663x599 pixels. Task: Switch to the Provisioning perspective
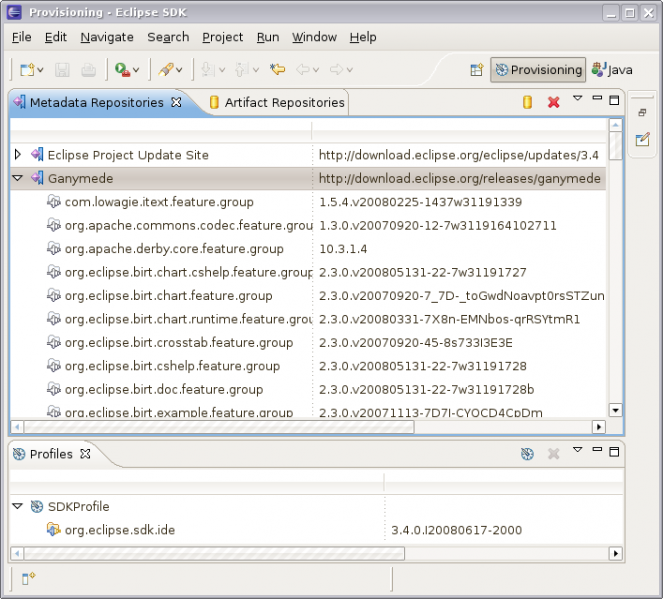(538, 70)
